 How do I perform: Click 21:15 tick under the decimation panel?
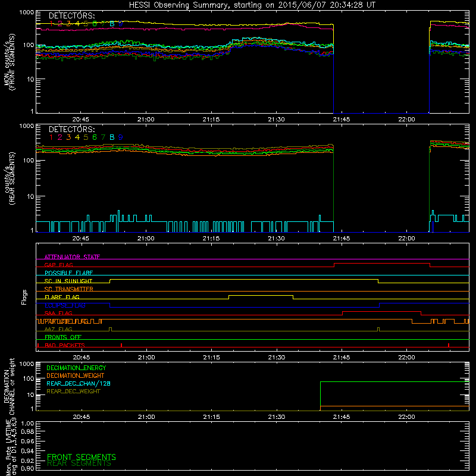[x=212, y=417]
